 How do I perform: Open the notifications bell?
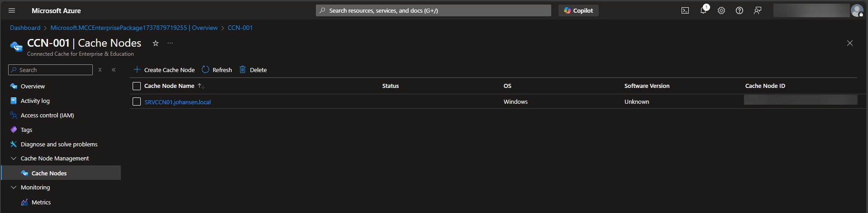[x=703, y=10]
